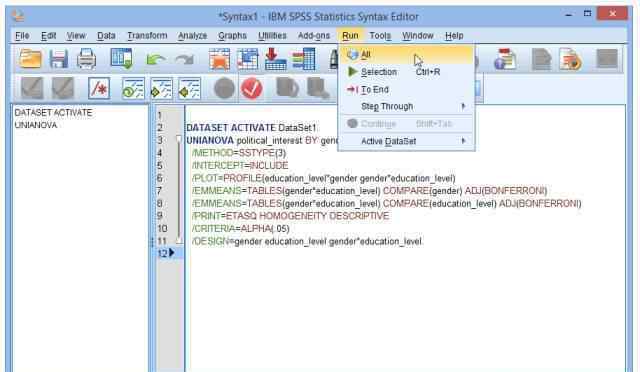
Task: Click line 12 in the editor gutter
Action: tap(162, 254)
